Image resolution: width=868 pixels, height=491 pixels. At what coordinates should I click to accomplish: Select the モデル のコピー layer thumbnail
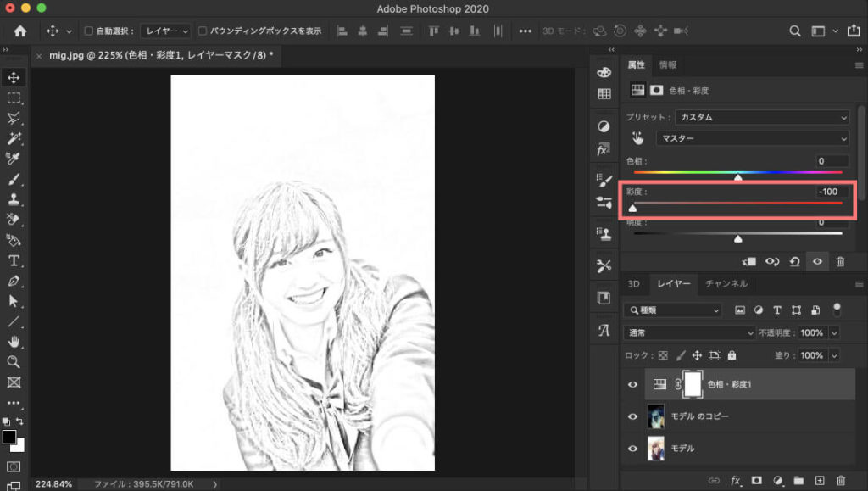656,416
